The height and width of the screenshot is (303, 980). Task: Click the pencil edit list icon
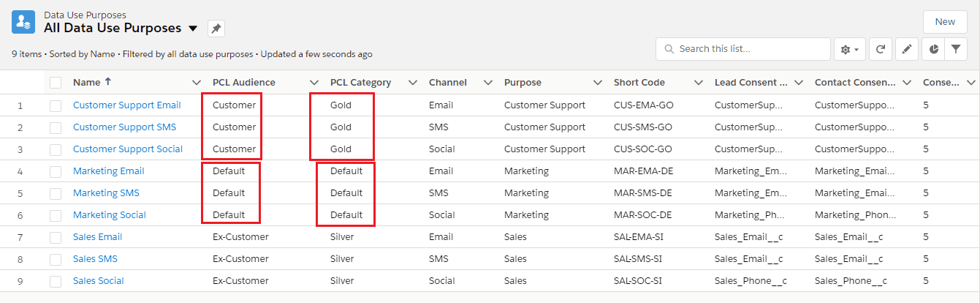(x=906, y=49)
